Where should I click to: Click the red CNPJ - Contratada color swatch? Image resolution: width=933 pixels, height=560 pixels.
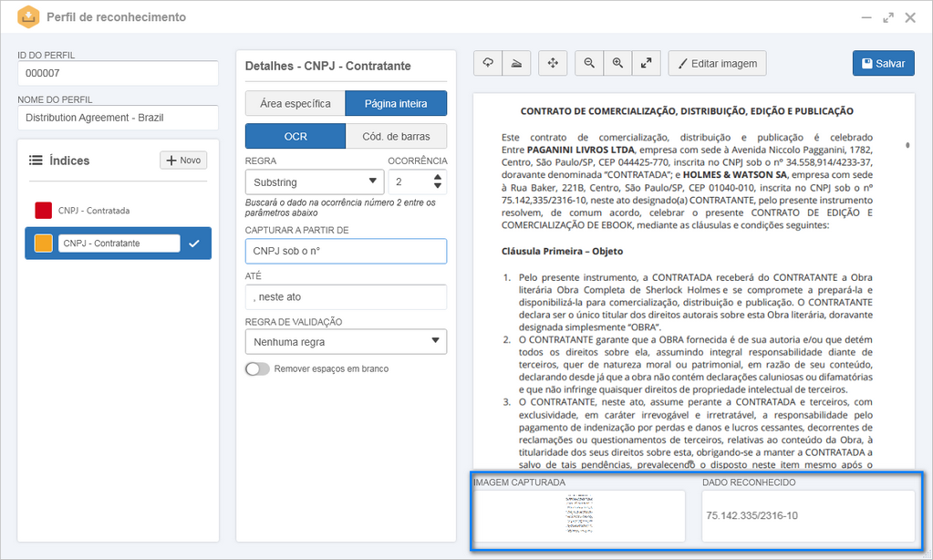(44, 210)
